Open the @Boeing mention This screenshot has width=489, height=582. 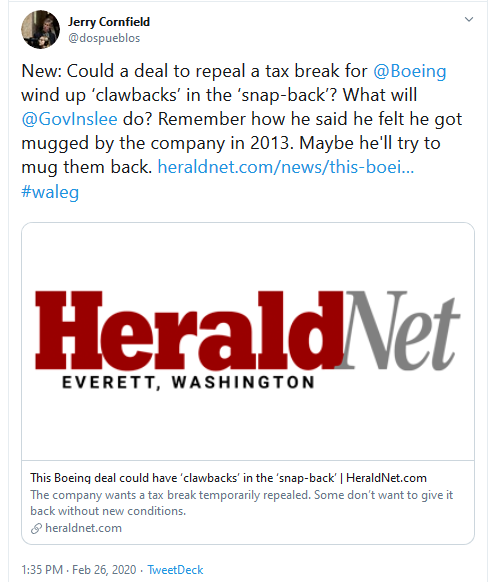click(x=410, y=71)
